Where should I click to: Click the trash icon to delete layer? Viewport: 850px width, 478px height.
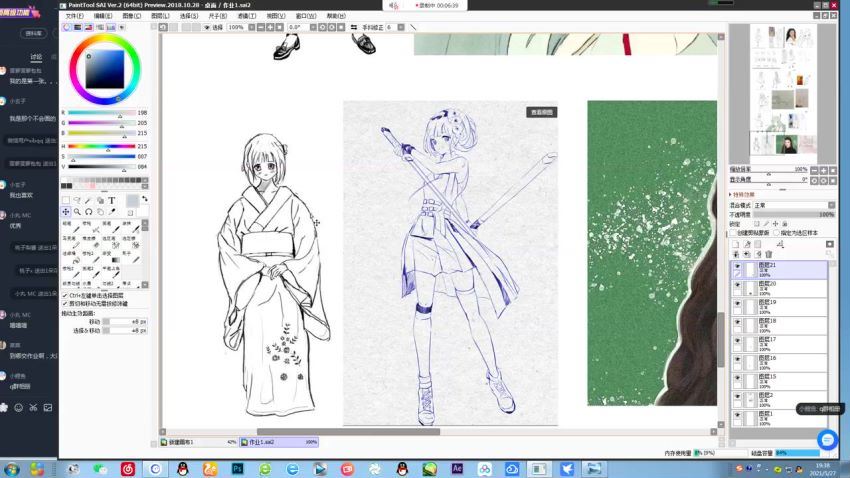769,254
